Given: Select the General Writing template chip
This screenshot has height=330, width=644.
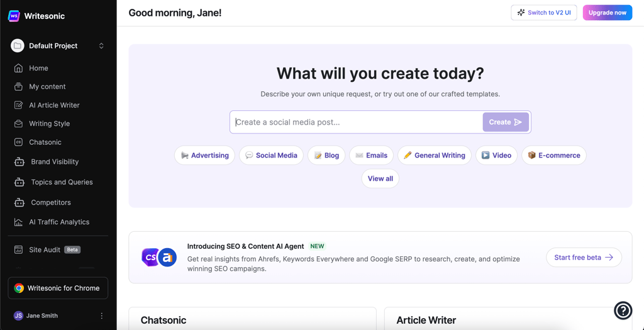Looking at the screenshot, I should coord(435,156).
